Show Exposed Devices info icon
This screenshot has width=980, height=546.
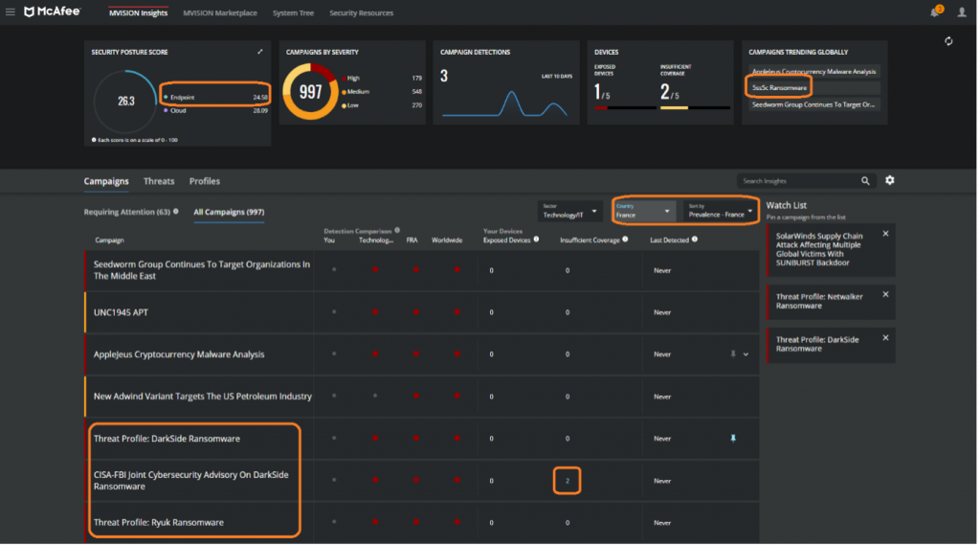(x=536, y=239)
